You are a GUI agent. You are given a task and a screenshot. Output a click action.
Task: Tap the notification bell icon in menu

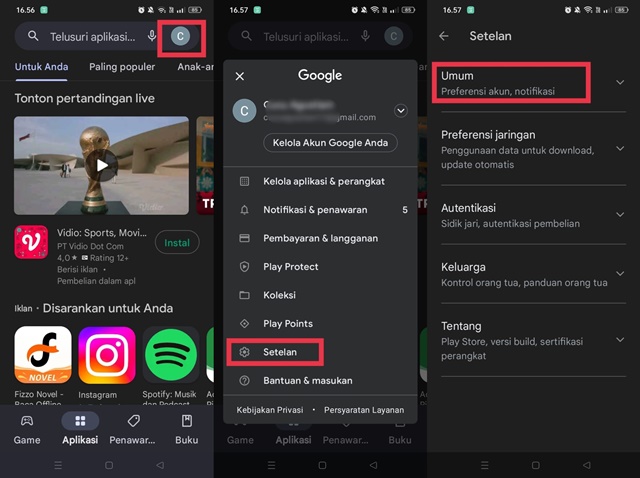tap(244, 210)
